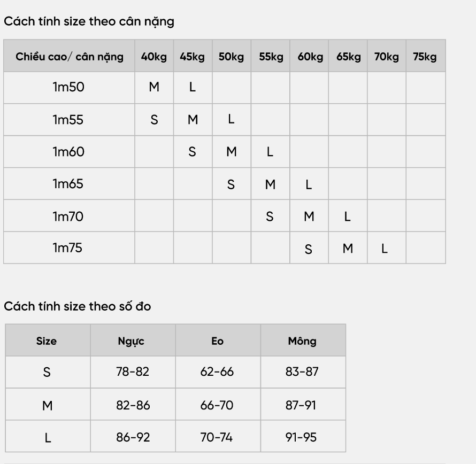The width and height of the screenshot is (476, 464).
Task: Select the Mông column header
Action: coord(303,341)
